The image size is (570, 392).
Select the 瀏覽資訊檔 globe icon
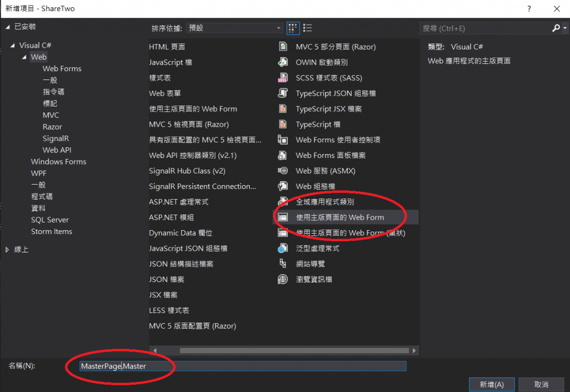tap(283, 279)
